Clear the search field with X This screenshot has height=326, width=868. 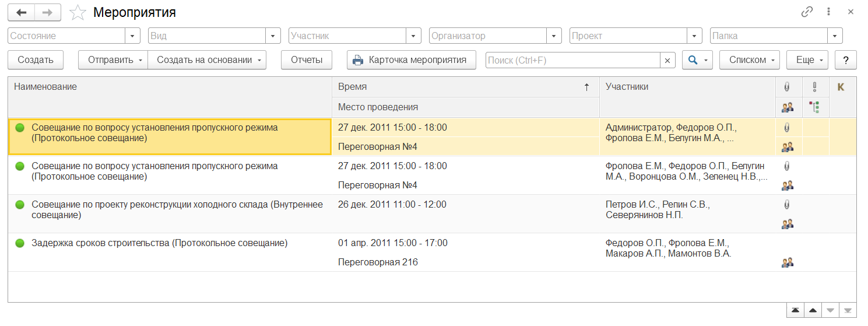coord(667,60)
